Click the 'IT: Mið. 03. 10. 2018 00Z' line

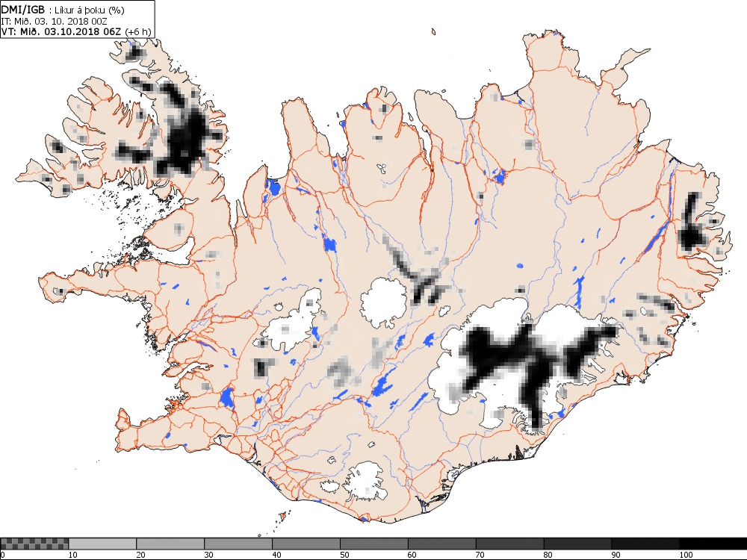54,22
